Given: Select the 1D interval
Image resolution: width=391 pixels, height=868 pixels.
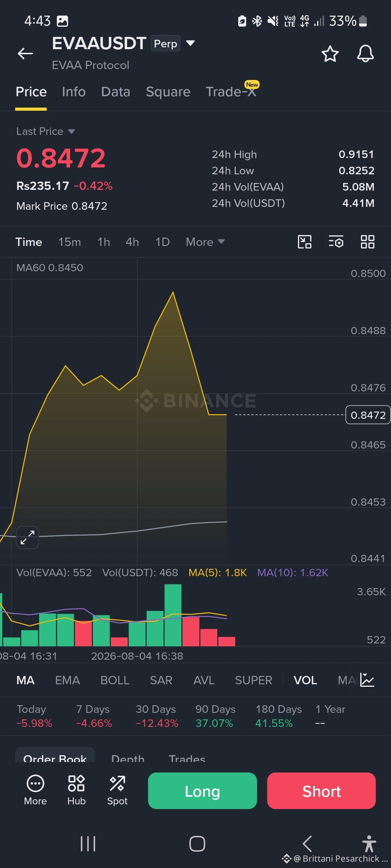Looking at the screenshot, I should click(x=162, y=242).
